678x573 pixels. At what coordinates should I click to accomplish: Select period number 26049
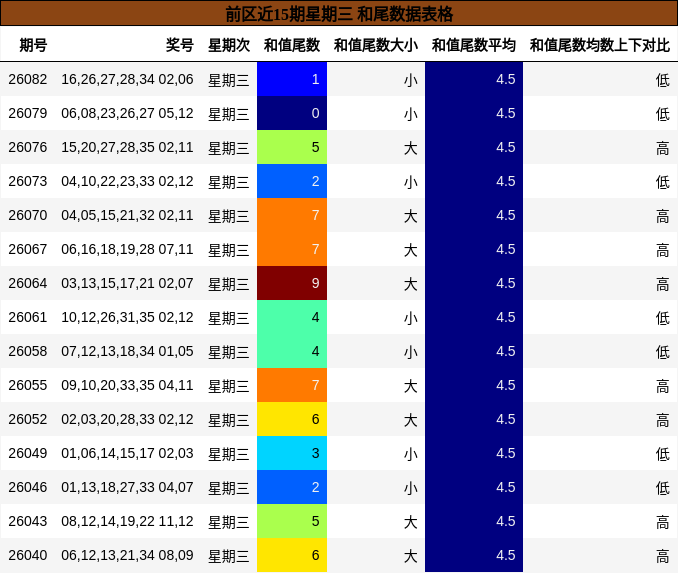click(28, 453)
